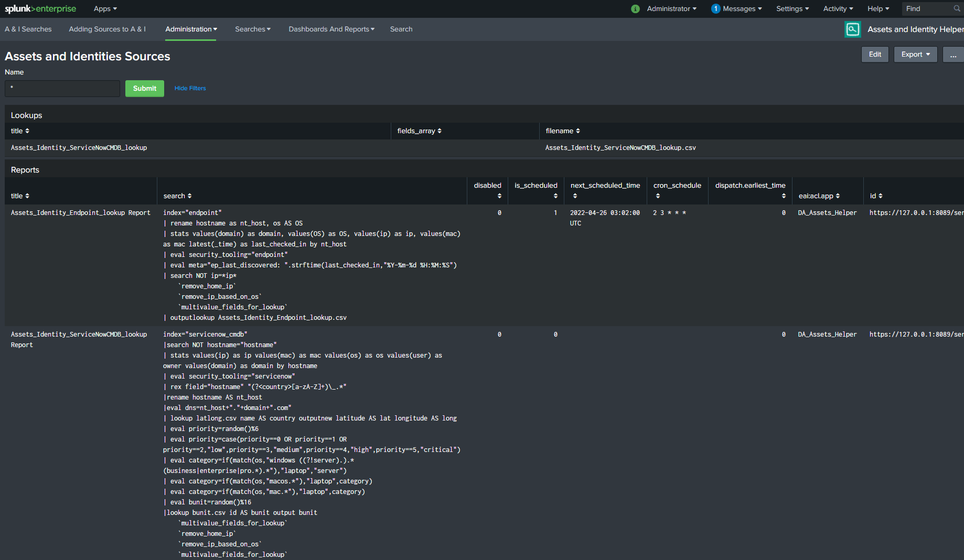The width and height of the screenshot is (964, 560).
Task: Click the Splunk enterprise logo
Action: [x=40, y=8]
